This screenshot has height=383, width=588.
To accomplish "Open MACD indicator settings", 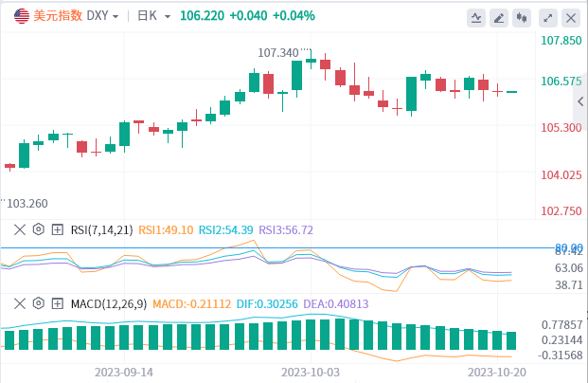I will click(x=39, y=303).
